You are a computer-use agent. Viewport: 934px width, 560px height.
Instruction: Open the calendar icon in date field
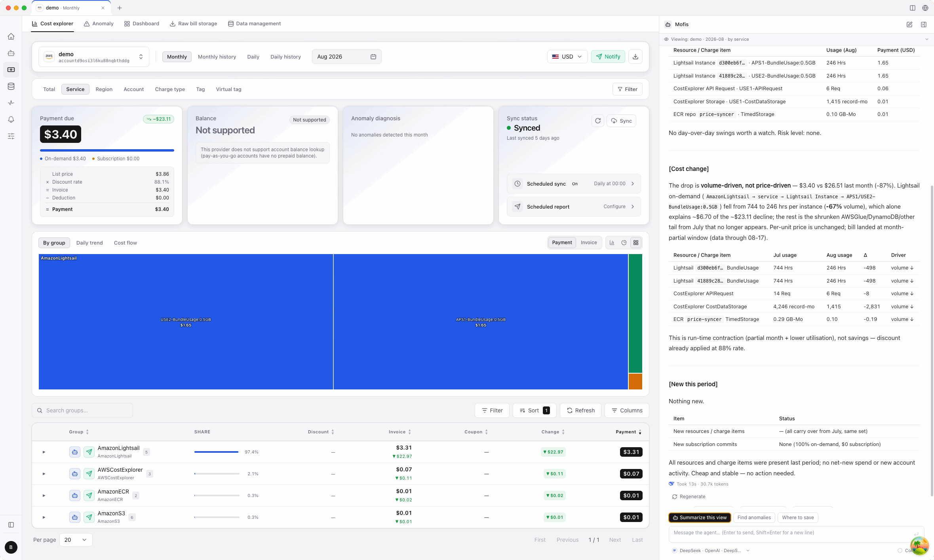tap(373, 57)
